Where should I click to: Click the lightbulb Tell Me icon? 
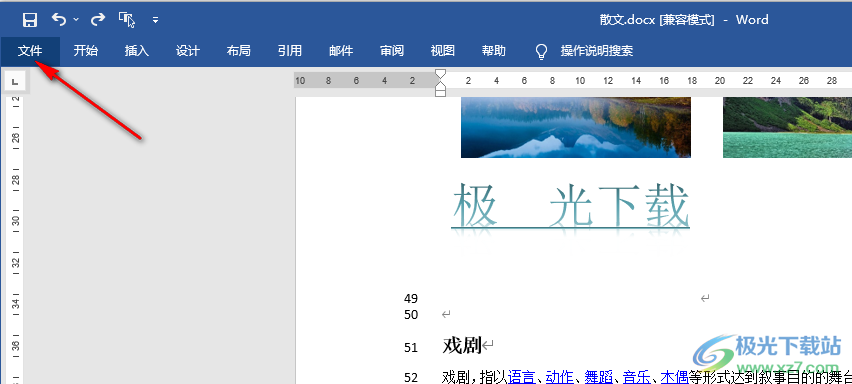coord(541,52)
